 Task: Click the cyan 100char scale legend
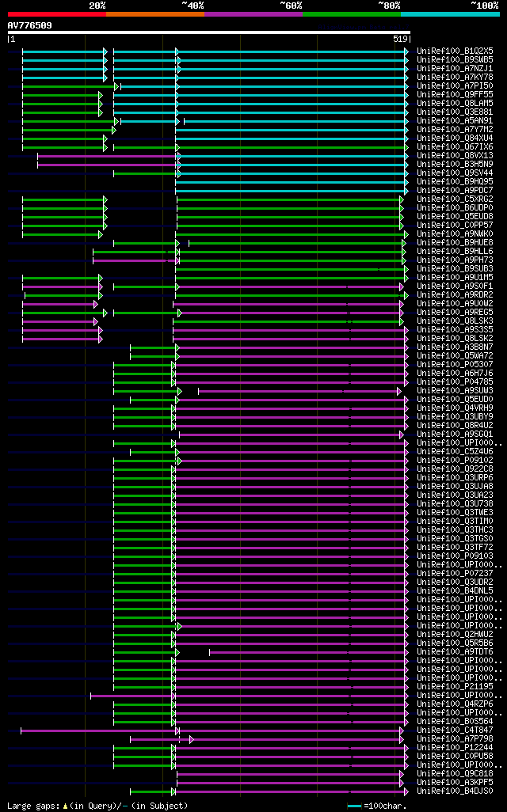click(x=377, y=806)
